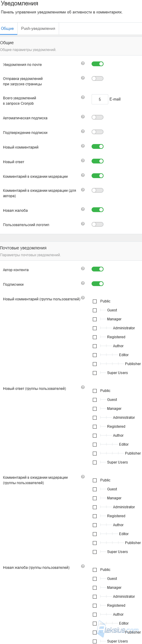Switch off Комментарий в ожидании модерации
The width and height of the screenshot is (142, 644).
(98, 176)
